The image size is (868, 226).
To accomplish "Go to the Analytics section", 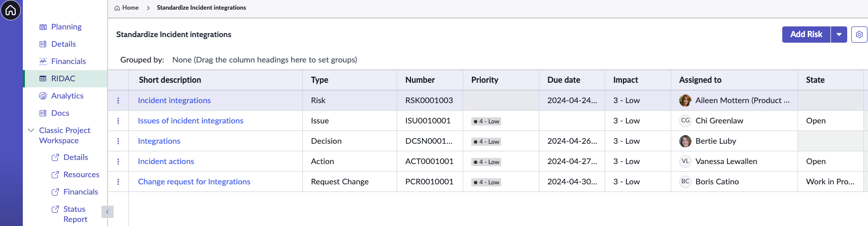I will click(67, 96).
